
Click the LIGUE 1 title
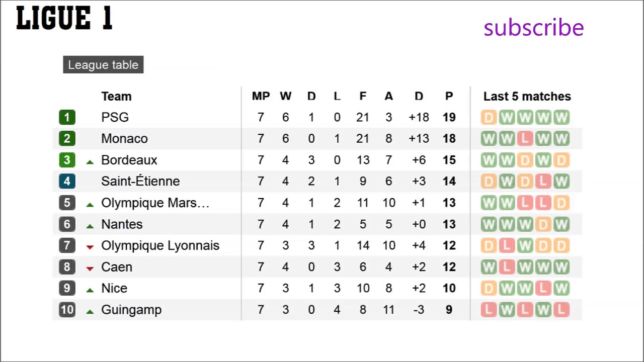64,19
